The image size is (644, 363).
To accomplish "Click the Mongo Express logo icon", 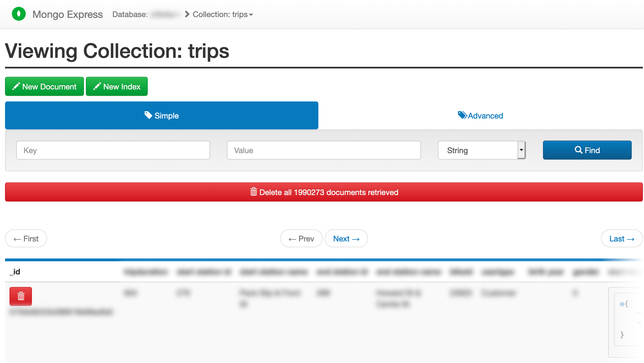I will coord(20,14).
